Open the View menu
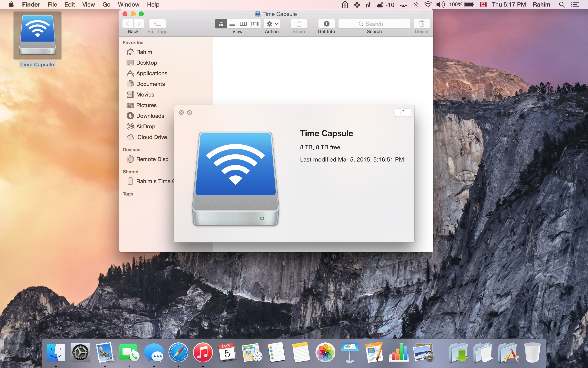This screenshot has height=368, width=588. [88, 4]
